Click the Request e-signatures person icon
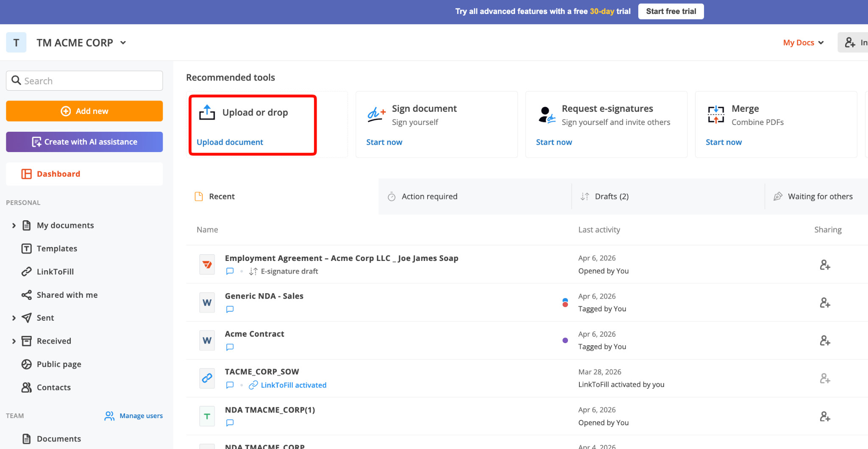This screenshot has height=449, width=868. pyautogui.click(x=547, y=115)
